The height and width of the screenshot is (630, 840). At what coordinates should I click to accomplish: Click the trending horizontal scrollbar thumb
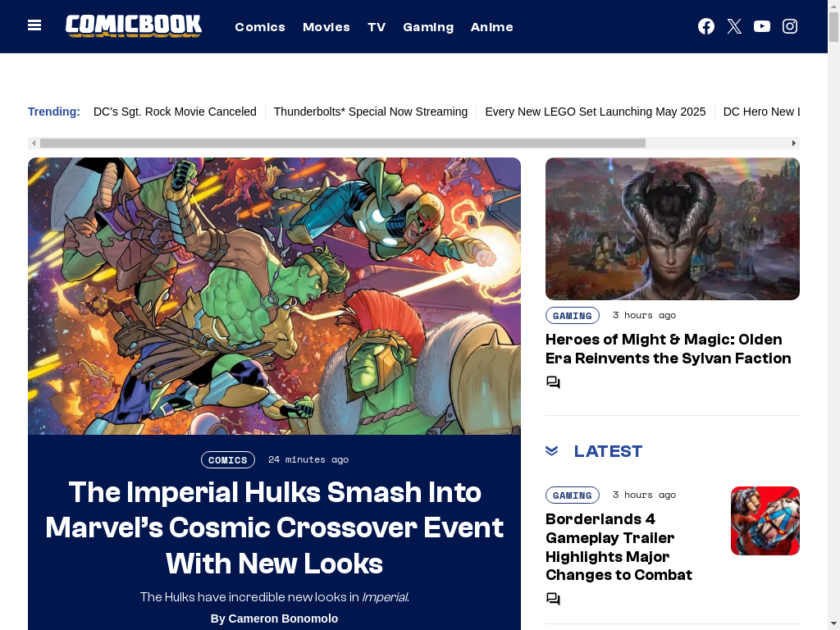343,143
